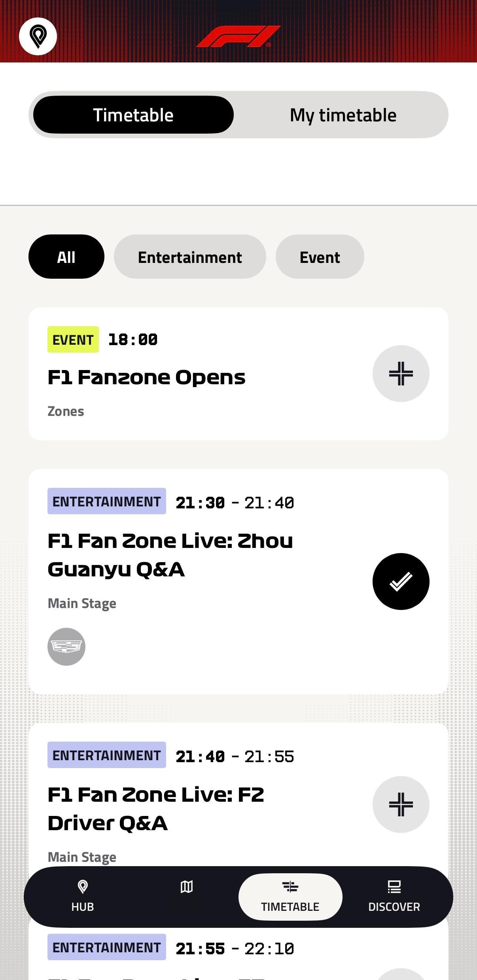Switch to My timetable tab

(343, 115)
